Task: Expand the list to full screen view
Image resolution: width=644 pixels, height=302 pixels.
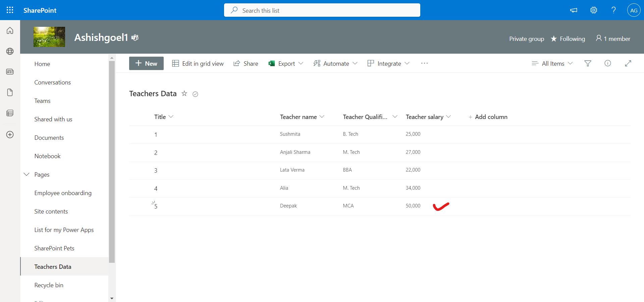Action: coord(628,63)
